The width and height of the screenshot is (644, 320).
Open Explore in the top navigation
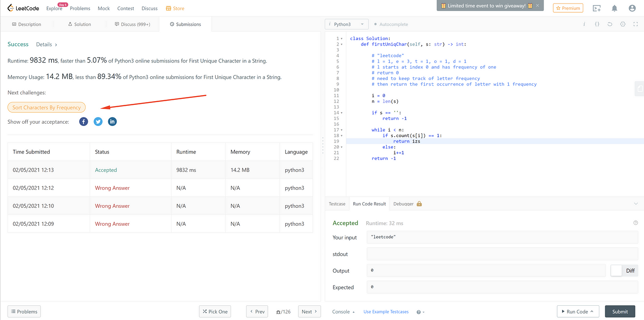(x=54, y=8)
